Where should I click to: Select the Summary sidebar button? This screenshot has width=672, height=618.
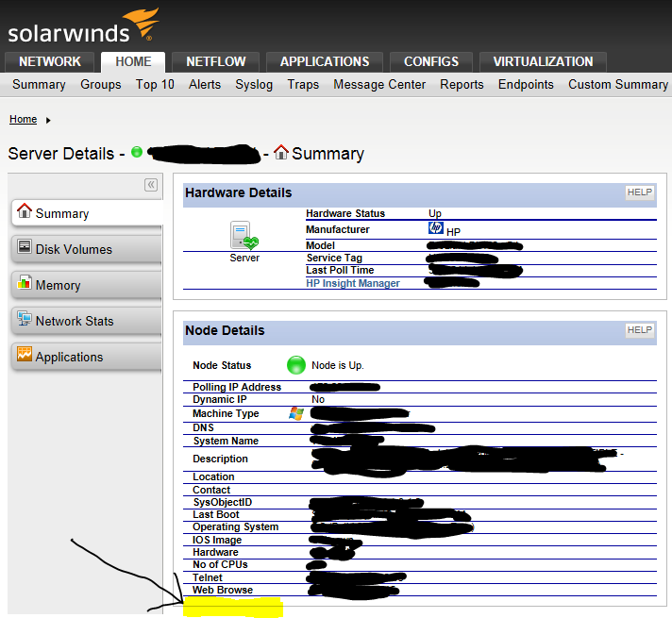(x=87, y=212)
